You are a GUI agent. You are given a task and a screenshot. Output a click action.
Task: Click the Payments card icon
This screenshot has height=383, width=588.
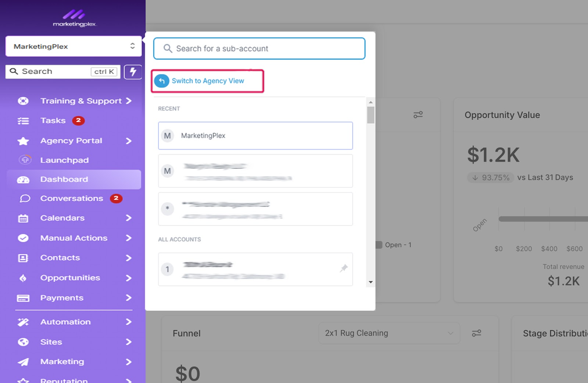23,298
